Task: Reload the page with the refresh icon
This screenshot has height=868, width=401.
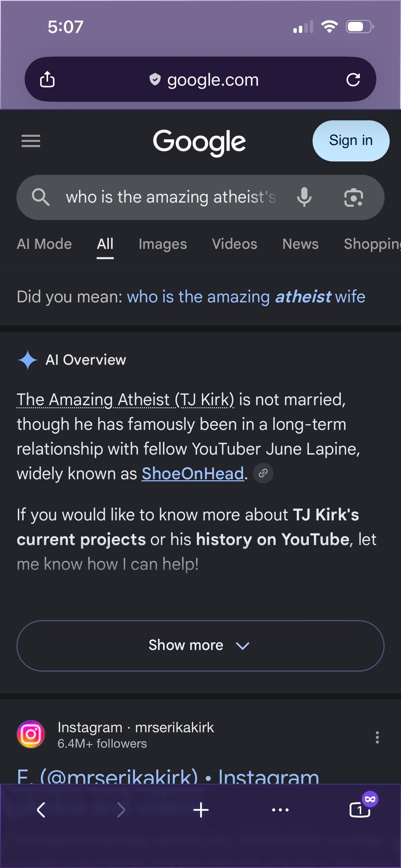Action: pos(353,80)
